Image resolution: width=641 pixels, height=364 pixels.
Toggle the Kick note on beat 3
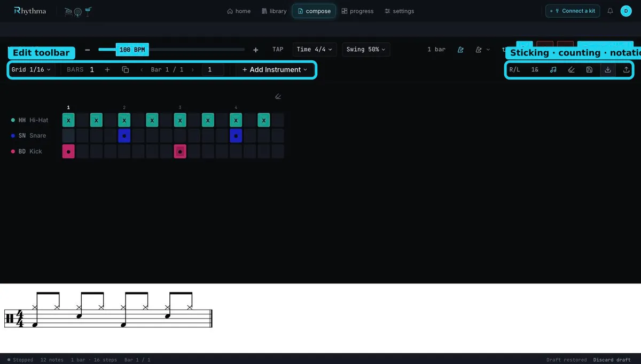(180, 152)
